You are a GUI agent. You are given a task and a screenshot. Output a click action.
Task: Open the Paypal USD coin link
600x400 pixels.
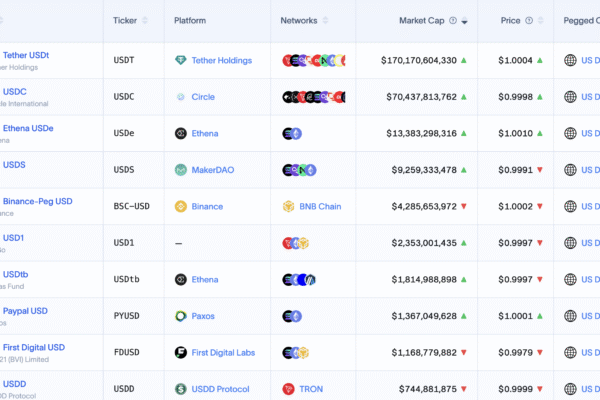pos(25,311)
